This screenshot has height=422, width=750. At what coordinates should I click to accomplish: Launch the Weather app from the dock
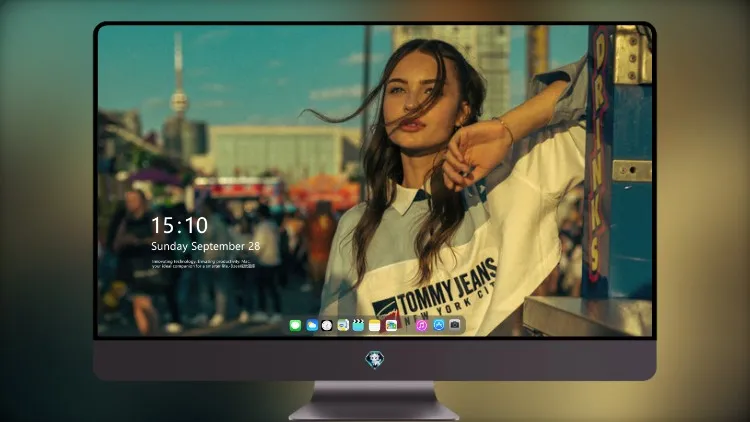point(312,325)
